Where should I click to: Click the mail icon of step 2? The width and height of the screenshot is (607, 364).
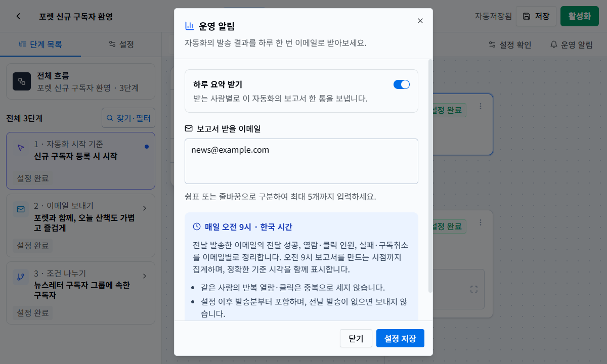tap(20, 209)
